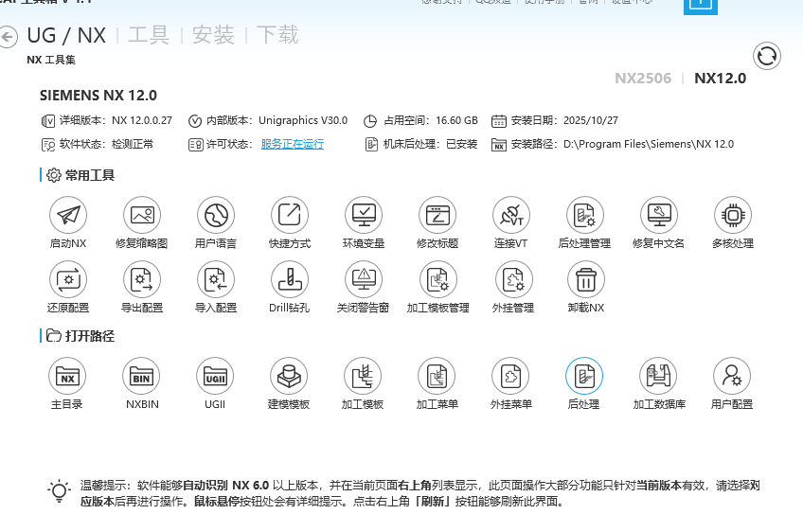Click the 机床后处理 已安装 text
The image size is (803, 532).
pos(430,145)
